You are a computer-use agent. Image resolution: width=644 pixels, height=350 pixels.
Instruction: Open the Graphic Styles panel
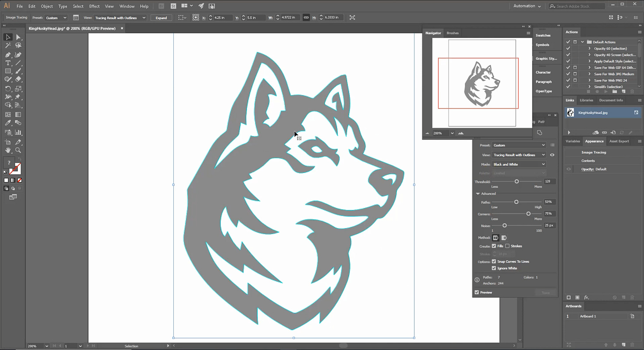pyautogui.click(x=547, y=58)
